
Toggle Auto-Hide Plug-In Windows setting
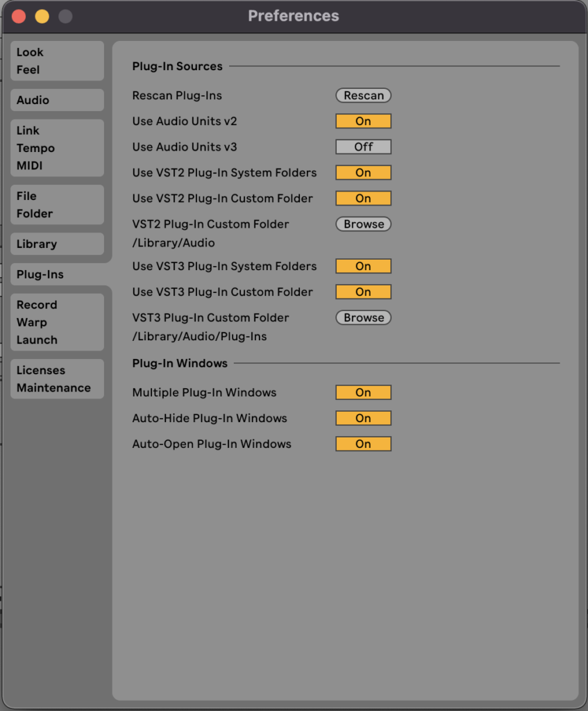tap(363, 418)
